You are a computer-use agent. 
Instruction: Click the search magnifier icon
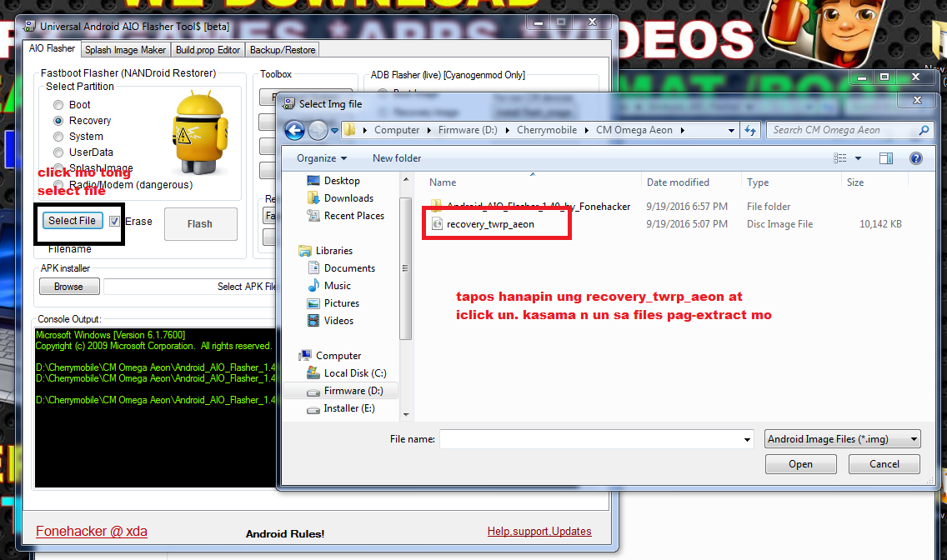click(923, 130)
